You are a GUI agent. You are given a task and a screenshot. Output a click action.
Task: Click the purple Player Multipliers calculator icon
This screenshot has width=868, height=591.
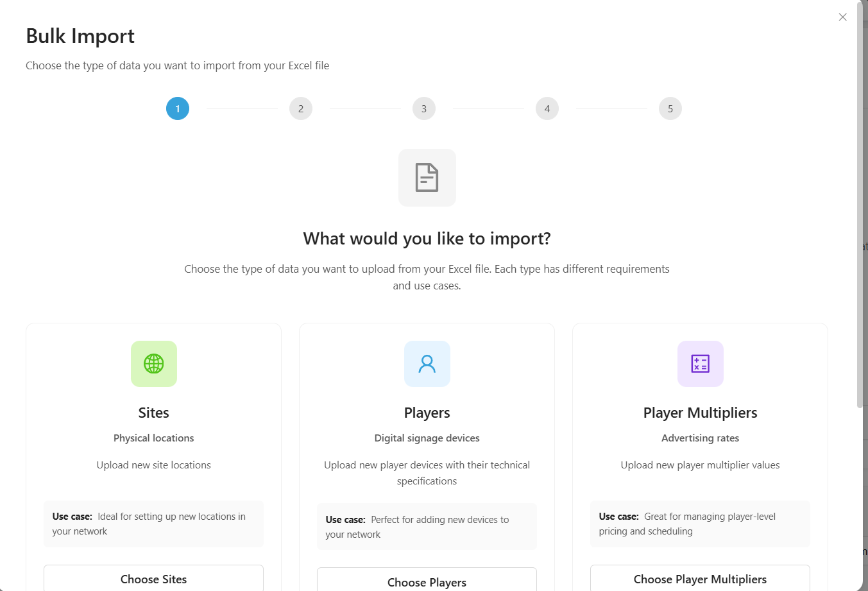701,364
